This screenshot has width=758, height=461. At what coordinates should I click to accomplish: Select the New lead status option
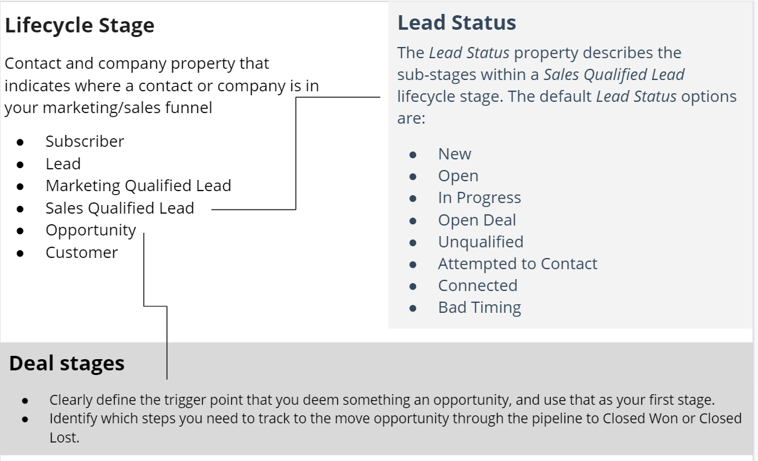coord(454,154)
